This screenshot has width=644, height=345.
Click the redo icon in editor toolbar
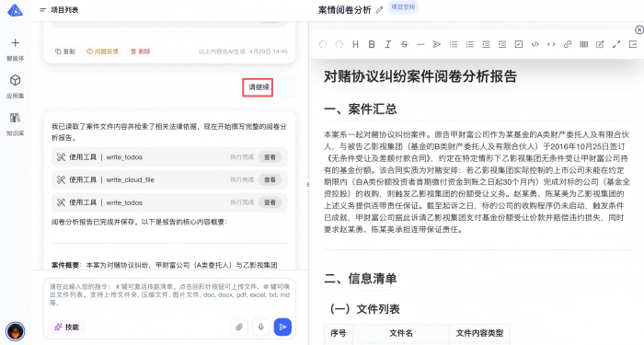pyautogui.click(x=339, y=44)
